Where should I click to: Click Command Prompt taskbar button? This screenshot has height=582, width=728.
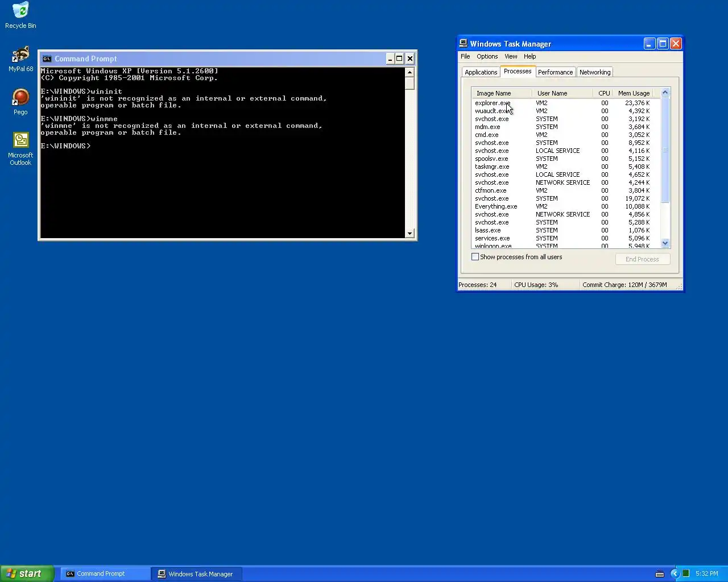(x=106, y=573)
